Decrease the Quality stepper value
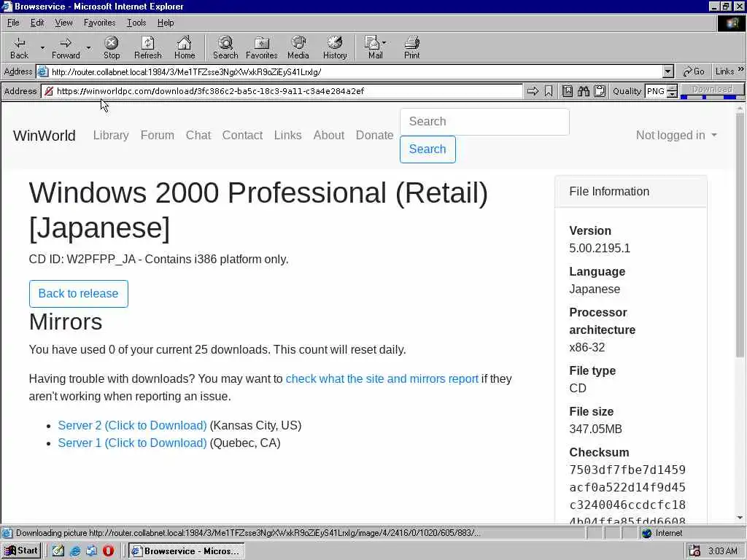747x560 pixels. (x=672, y=94)
